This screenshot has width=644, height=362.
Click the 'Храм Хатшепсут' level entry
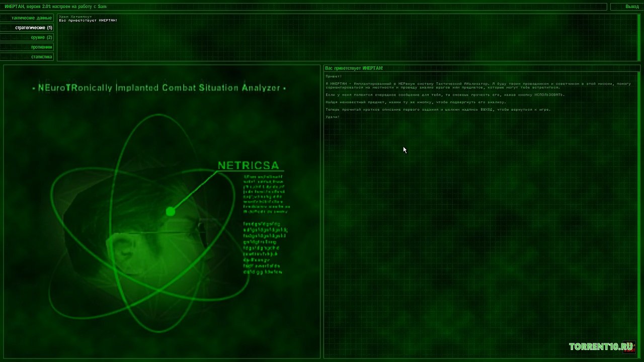coord(75,17)
